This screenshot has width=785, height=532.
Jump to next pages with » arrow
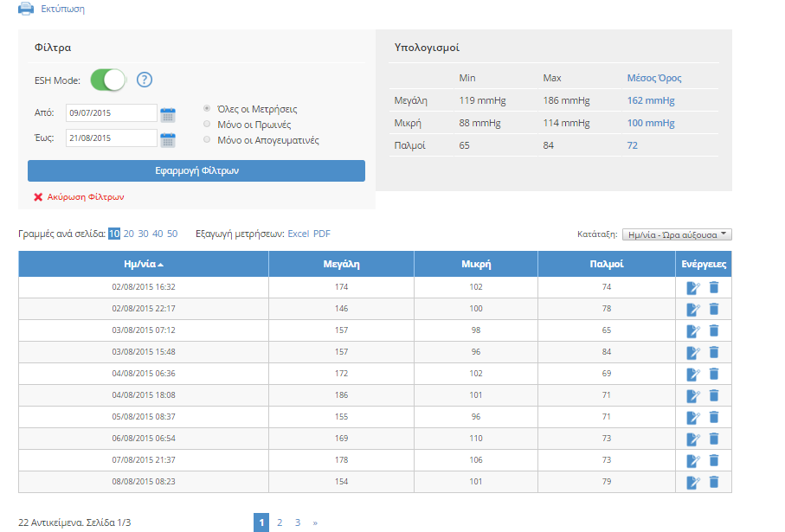tap(315, 522)
